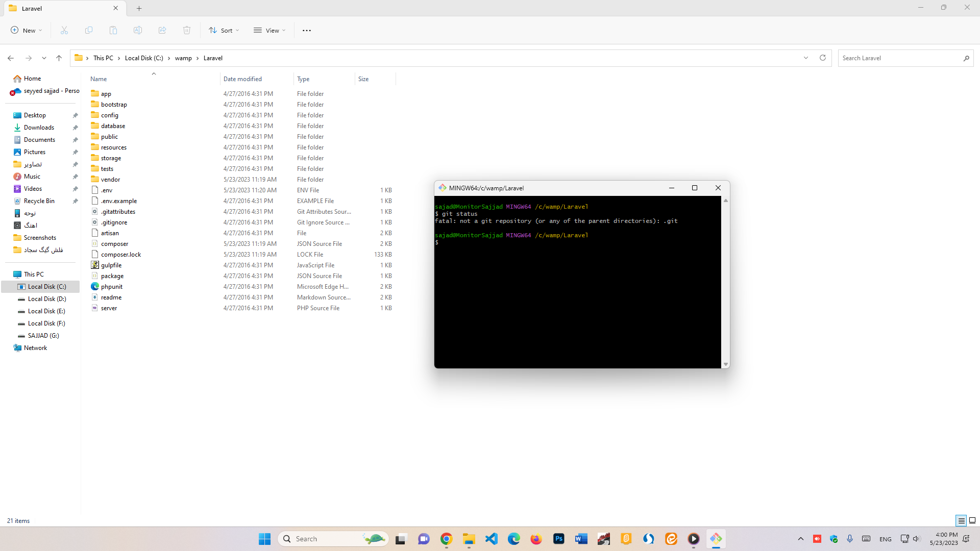This screenshot has width=980, height=551.
Task: Select Home in navigation pane
Action: [32, 79]
